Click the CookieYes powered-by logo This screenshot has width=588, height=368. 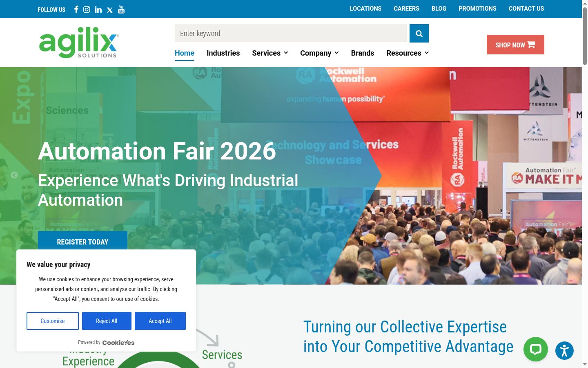pyautogui.click(x=118, y=343)
